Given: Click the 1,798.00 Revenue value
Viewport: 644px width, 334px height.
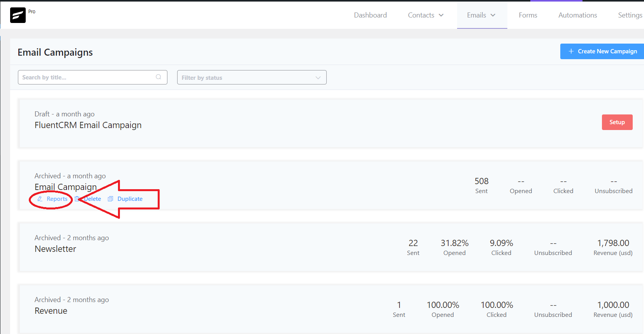Looking at the screenshot, I should tap(613, 243).
